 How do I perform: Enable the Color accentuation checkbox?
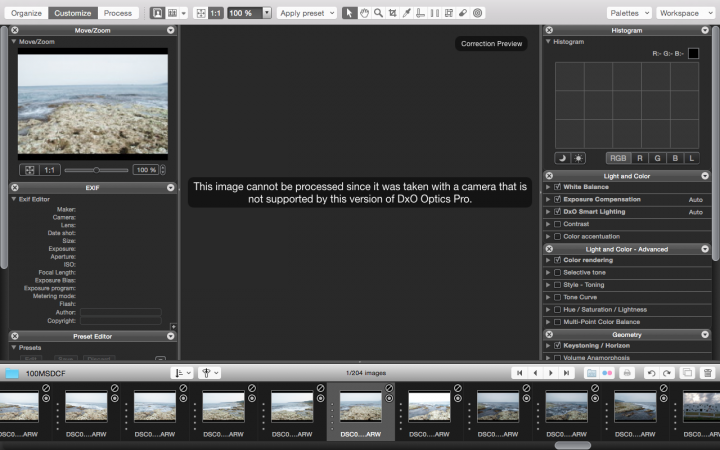(x=557, y=236)
